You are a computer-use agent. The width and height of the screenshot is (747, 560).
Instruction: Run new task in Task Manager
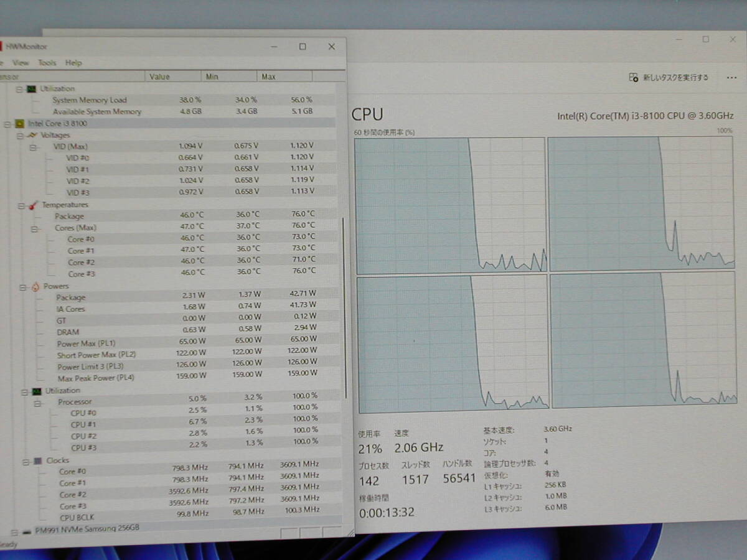point(669,78)
